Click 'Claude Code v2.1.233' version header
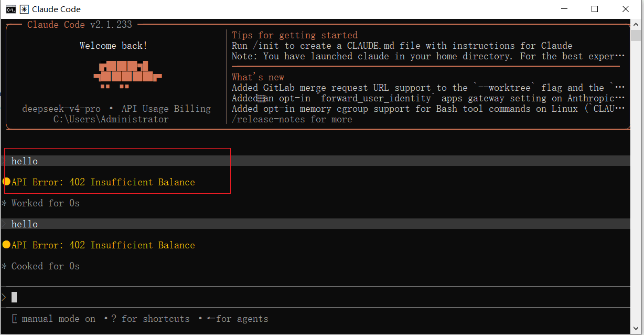Image resolution: width=644 pixels, height=335 pixels. click(80, 25)
